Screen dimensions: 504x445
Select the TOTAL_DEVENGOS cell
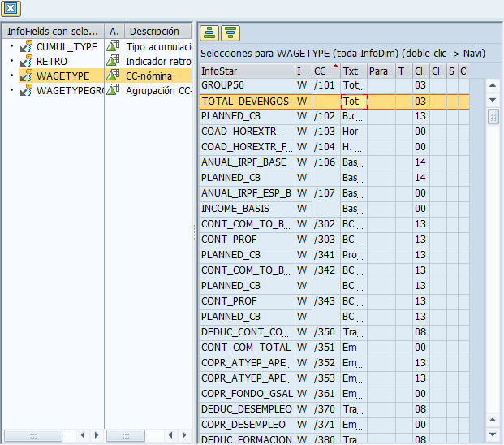[x=247, y=102]
